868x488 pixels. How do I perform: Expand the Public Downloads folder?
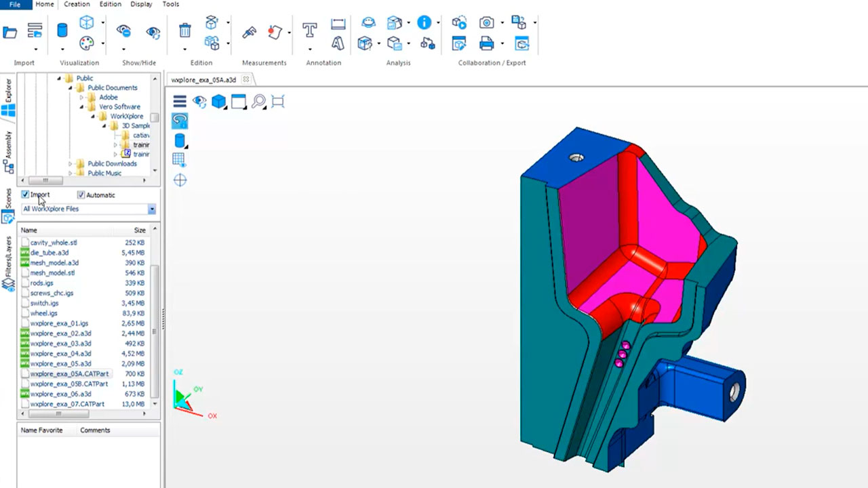pos(71,164)
